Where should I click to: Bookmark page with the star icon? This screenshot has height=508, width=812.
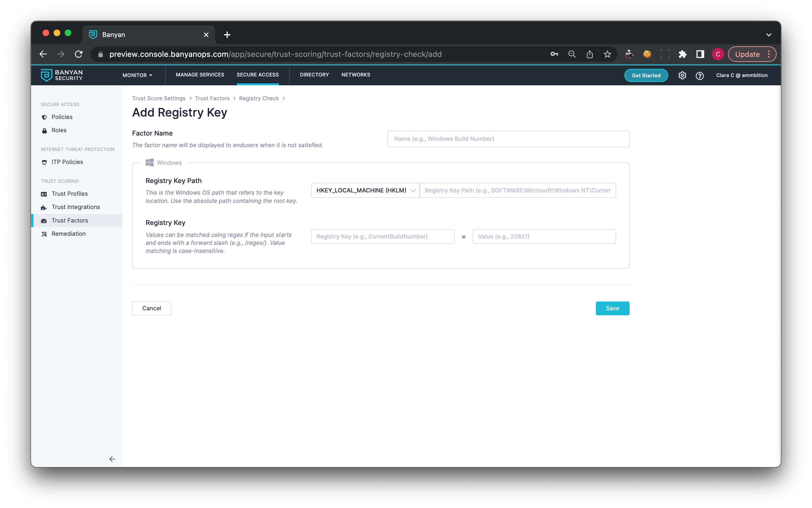607,54
